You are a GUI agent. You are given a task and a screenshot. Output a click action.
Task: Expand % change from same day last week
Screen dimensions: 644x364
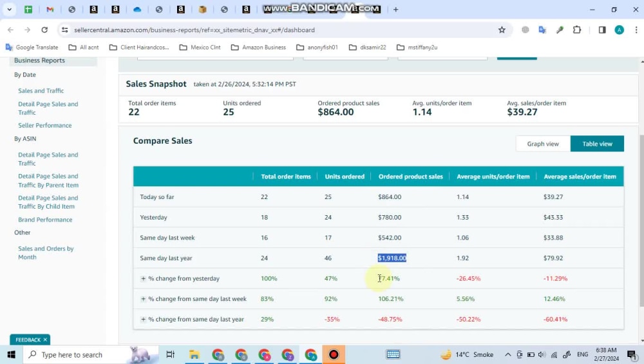coord(144,299)
